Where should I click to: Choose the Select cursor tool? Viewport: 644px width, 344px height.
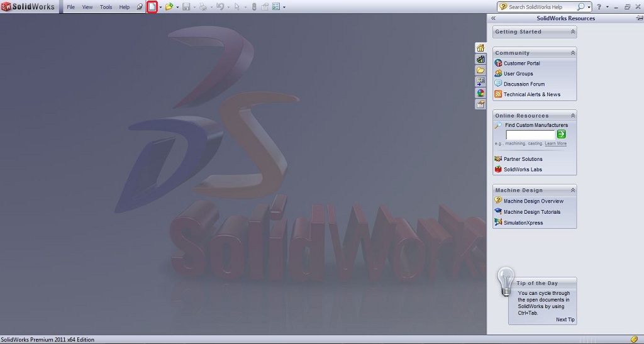click(237, 7)
